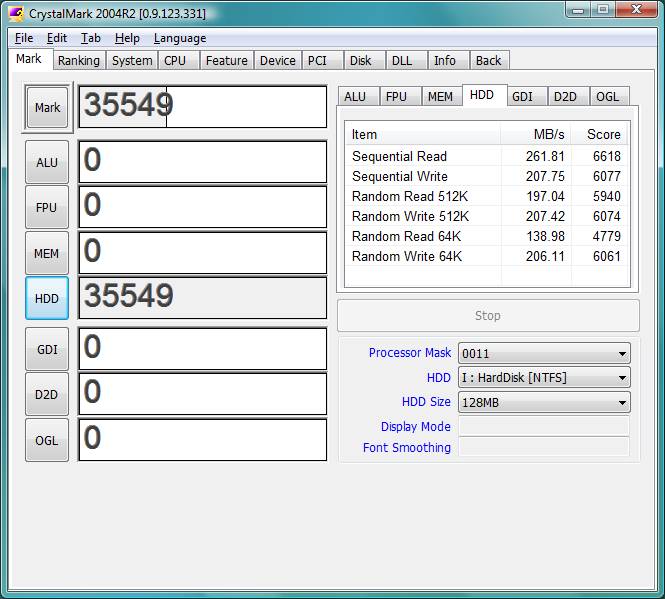Image resolution: width=665 pixels, height=599 pixels.
Task: Click the Processor Mask label
Action: tap(410, 353)
